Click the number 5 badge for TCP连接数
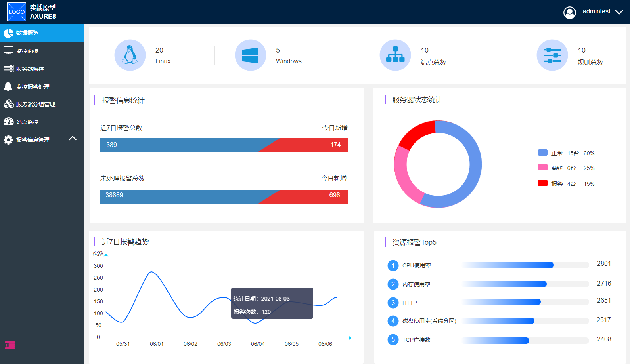This screenshot has height=364, width=630. pos(393,340)
